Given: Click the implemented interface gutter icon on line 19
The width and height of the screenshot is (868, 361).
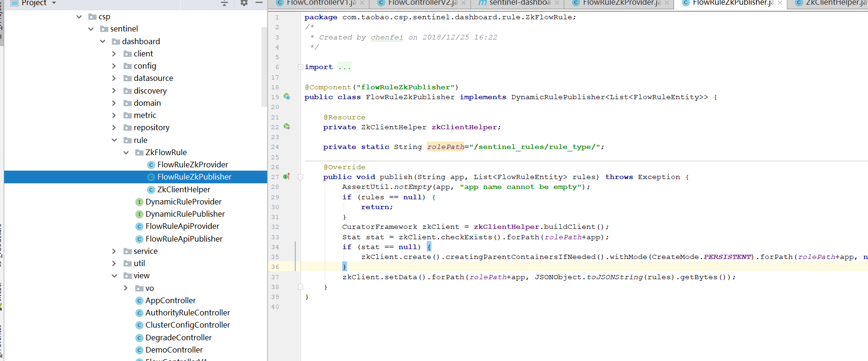Looking at the screenshot, I should coord(287,97).
